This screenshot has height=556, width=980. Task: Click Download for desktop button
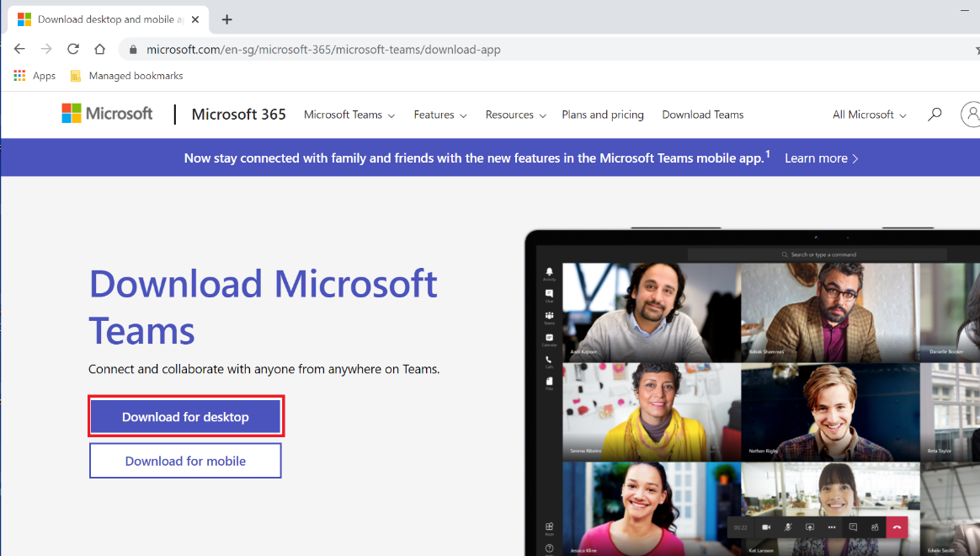[x=185, y=416]
